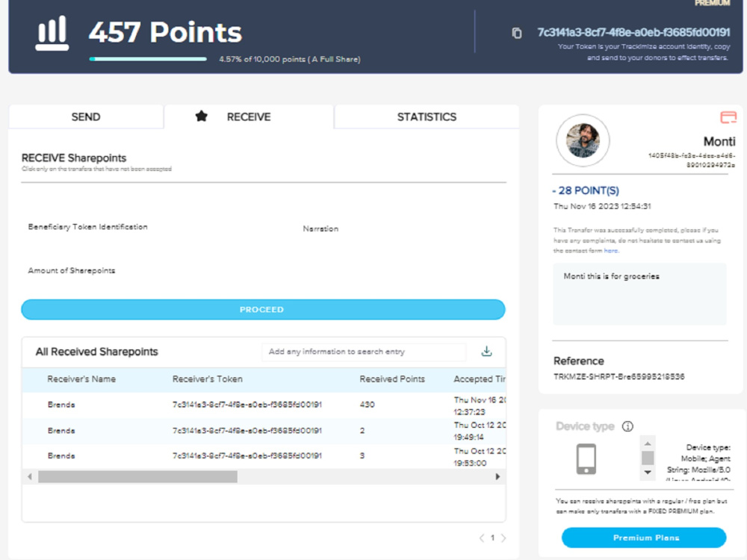
Task: Click the table scroll left arrow
Action: (x=30, y=476)
